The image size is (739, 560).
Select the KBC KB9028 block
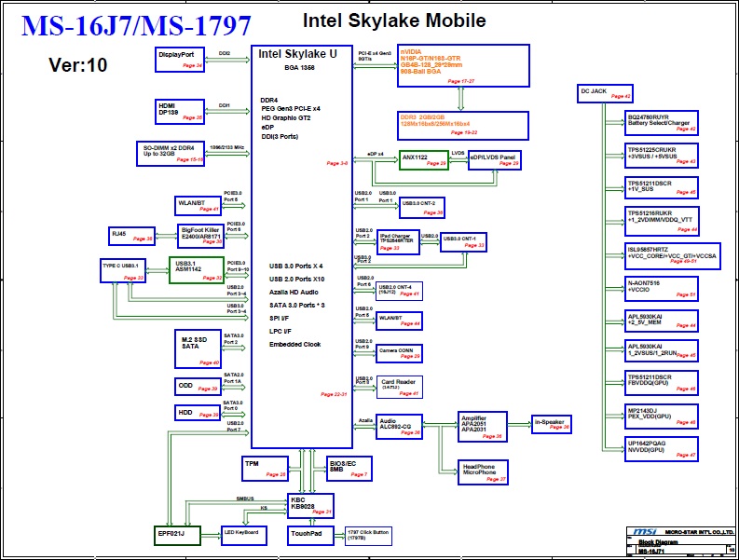coord(310,506)
